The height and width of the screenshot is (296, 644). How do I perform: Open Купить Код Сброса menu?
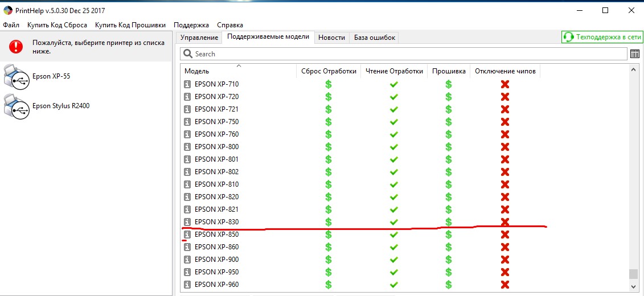(57, 25)
